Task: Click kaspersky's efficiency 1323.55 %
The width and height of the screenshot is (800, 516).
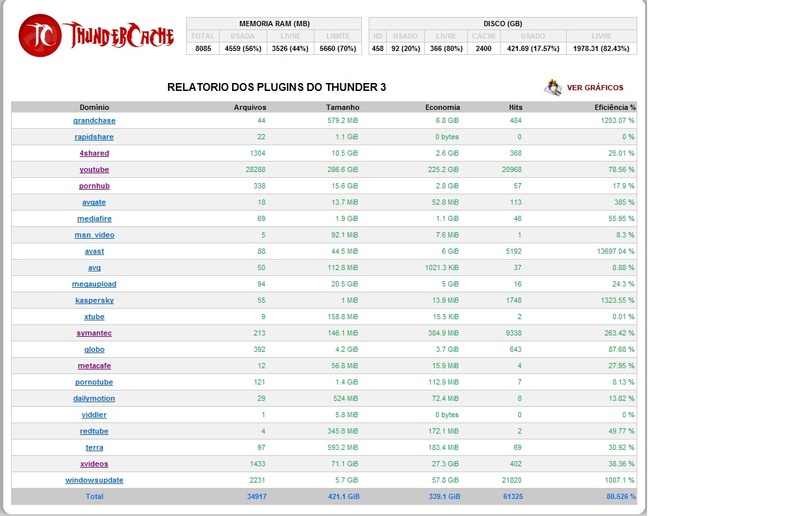Action: (x=618, y=300)
